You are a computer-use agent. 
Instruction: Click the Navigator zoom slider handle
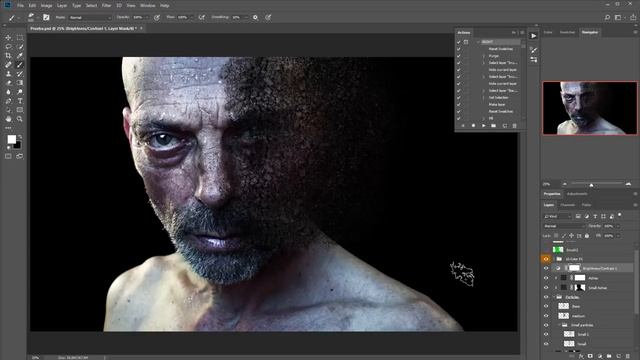click(x=591, y=185)
